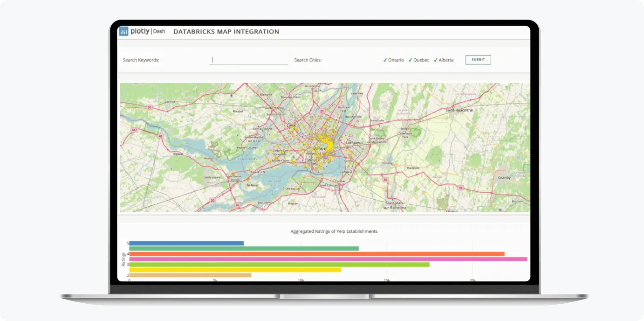The width and height of the screenshot is (644, 321).
Task: Click Lachute on the map
Action: coord(170,101)
